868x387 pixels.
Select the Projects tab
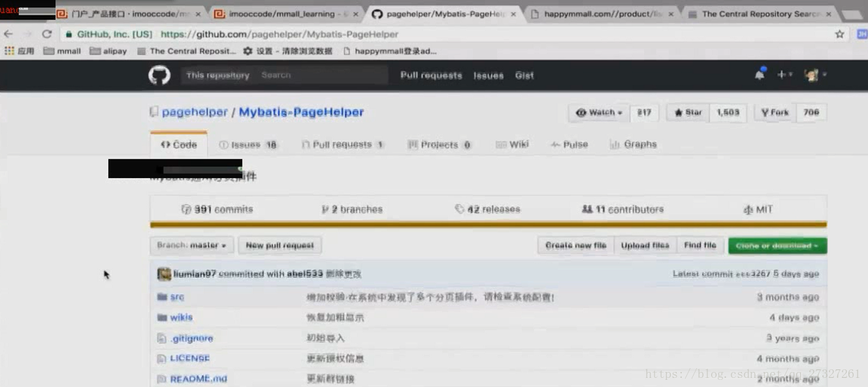(440, 145)
